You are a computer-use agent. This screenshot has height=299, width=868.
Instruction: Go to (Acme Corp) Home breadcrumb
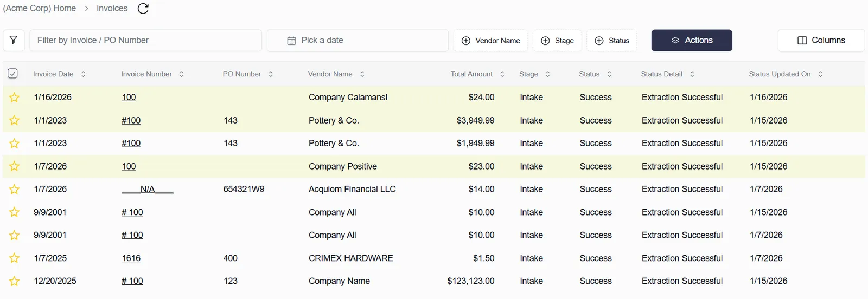pos(40,9)
